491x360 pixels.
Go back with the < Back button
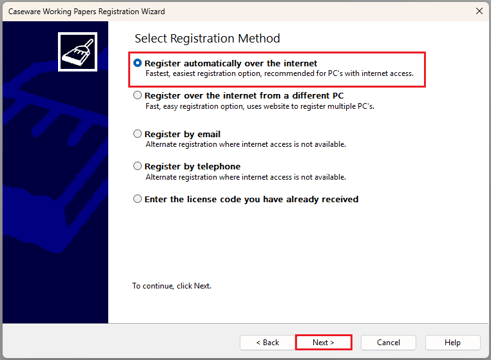(267, 342)
